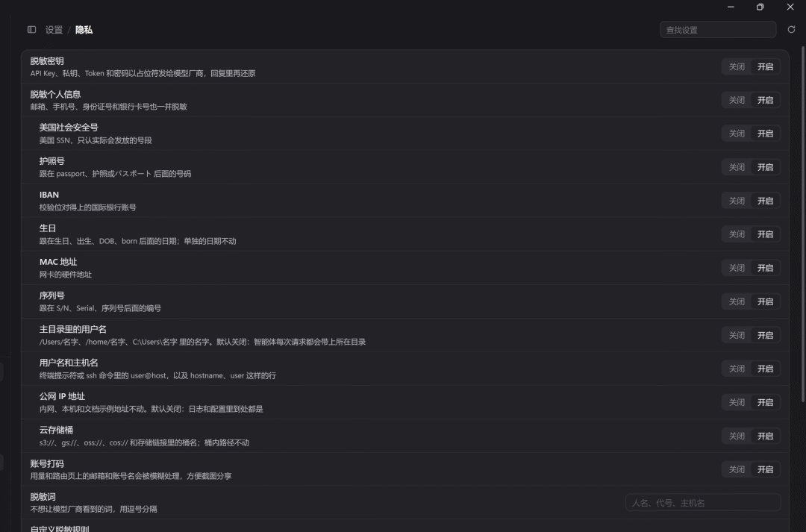
Task: Click the 公网 IP 地址 label
Action: coord(62,396)
